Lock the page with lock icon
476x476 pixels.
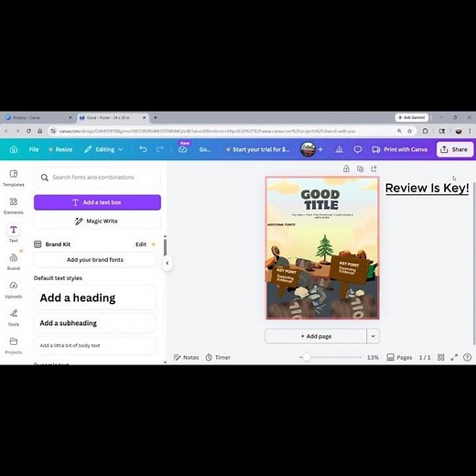coord(346,168)
